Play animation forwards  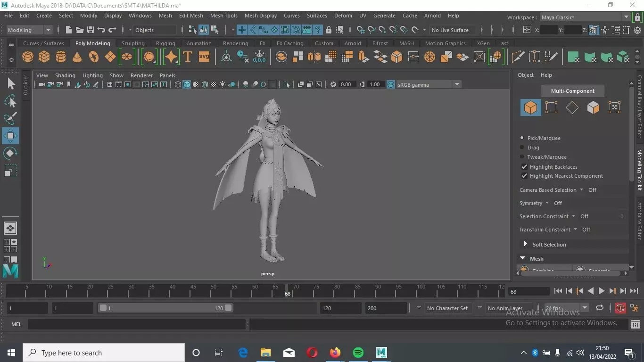pos(601,291)
